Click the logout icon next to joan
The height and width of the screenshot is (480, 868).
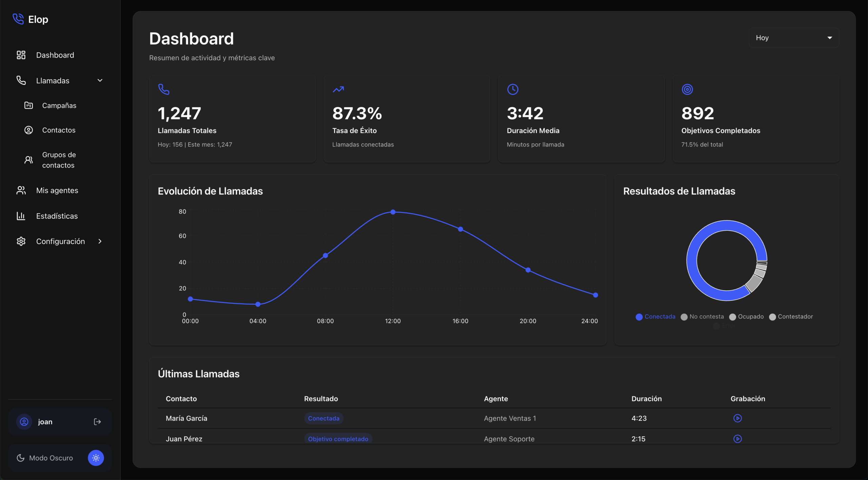[97, 422]
